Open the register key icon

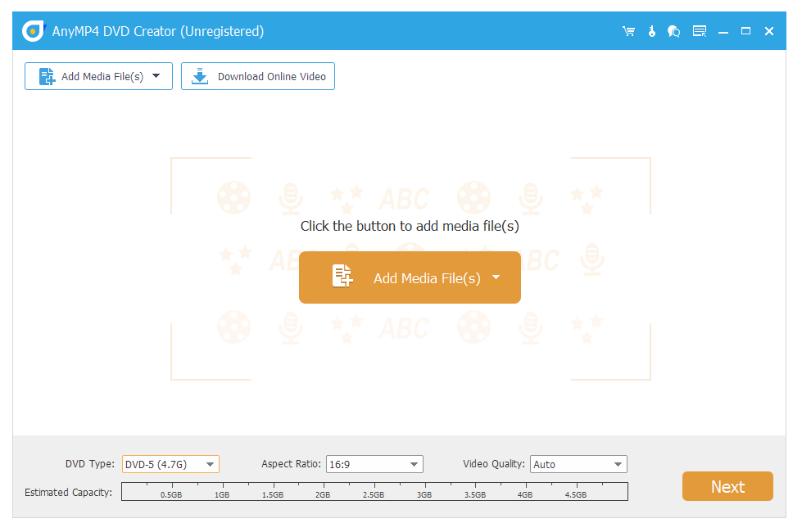[x=652, y=32]
